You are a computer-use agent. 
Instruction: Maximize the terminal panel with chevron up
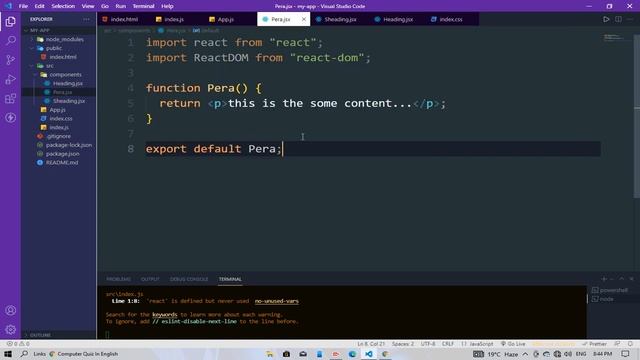click(x=622, y=279)
